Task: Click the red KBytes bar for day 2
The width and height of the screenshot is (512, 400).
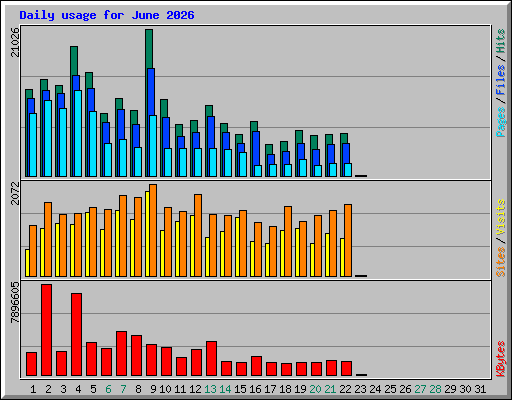Action: click(46, 330)
